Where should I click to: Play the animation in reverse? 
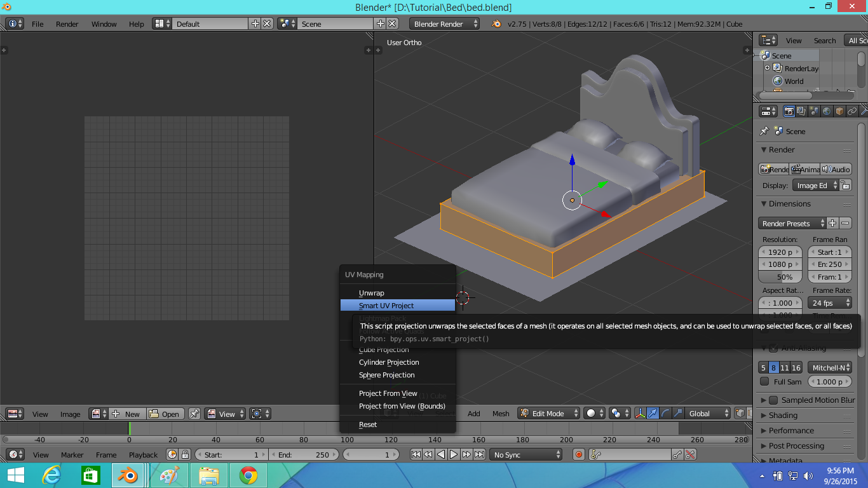(x=441, y=454)
